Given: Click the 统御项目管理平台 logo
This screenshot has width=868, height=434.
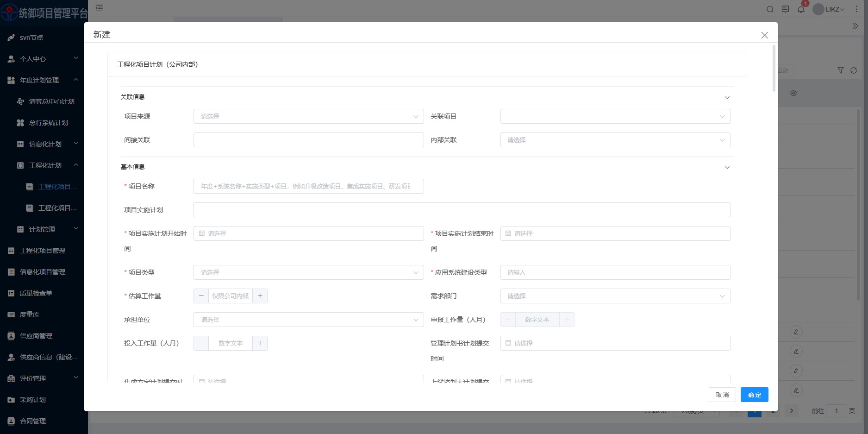Looking at the screenshot, I should pos(44,13).
